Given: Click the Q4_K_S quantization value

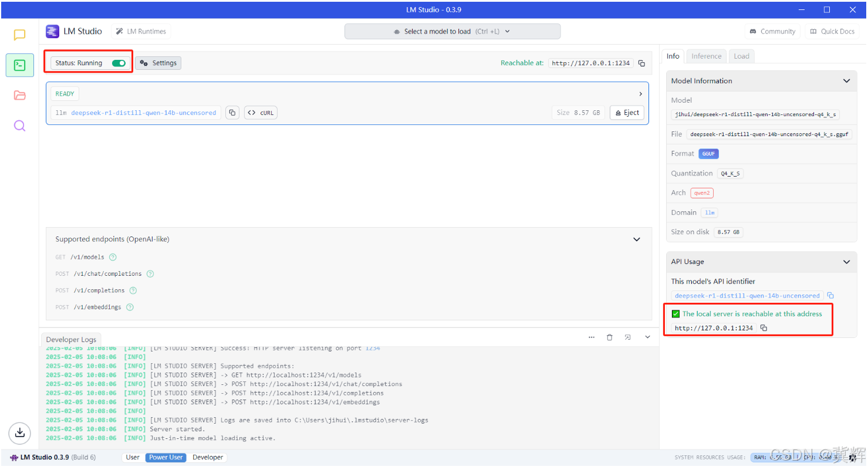Looking at the screenshot, I should point(730,174).
